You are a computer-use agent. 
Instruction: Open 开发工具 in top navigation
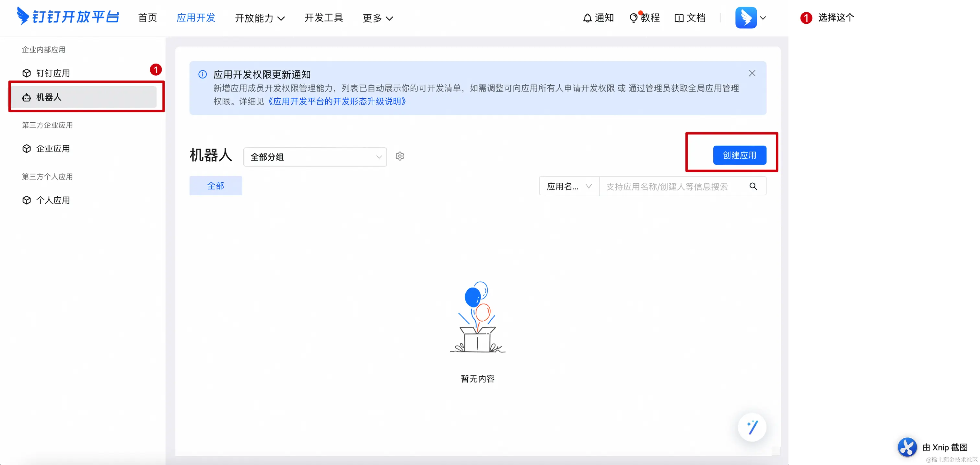click(x=323, y=18)
